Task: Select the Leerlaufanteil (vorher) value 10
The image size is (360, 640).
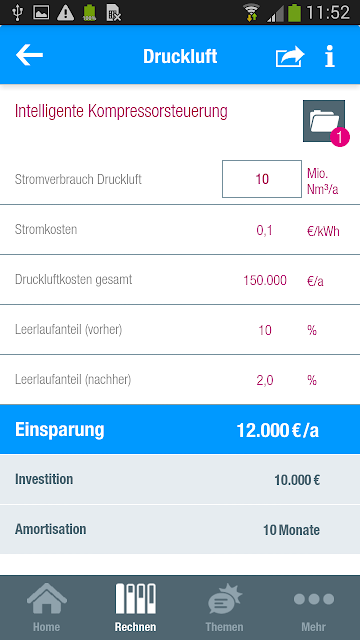Action: coord(264,330)
